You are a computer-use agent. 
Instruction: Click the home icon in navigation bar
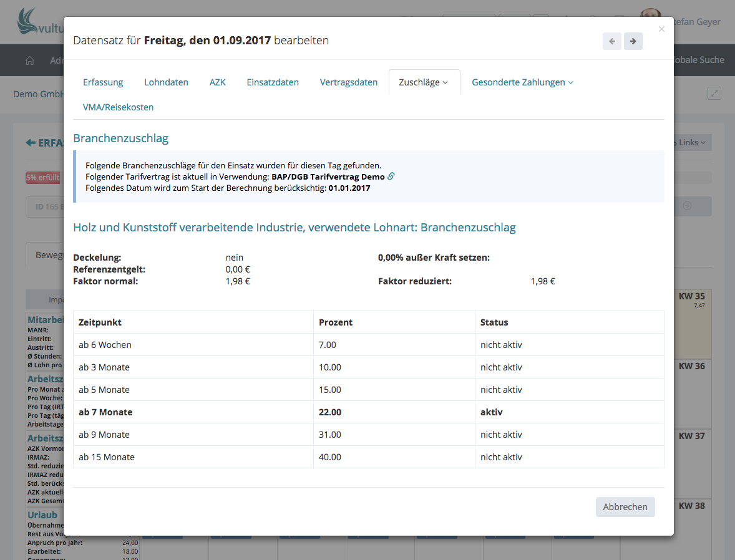29,60
